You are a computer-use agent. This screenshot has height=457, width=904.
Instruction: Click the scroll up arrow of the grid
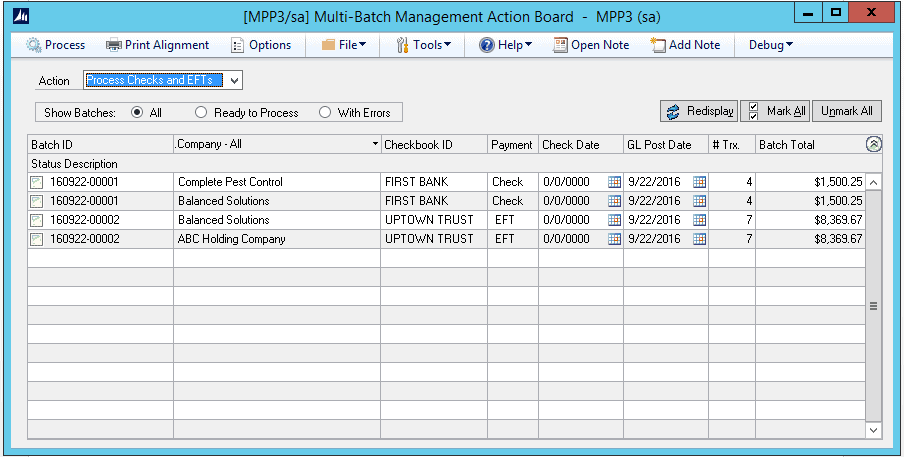[x=873, y=183]
